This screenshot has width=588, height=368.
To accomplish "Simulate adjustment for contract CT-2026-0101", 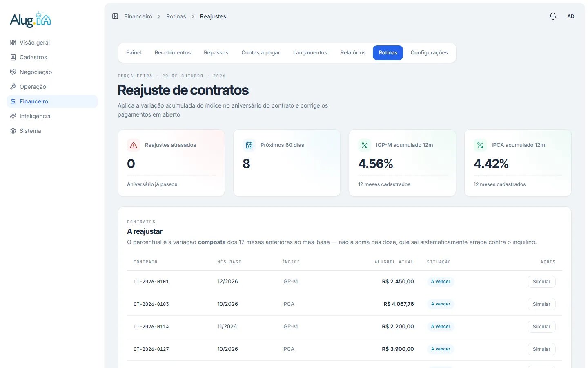I will (x=541, y=282).
